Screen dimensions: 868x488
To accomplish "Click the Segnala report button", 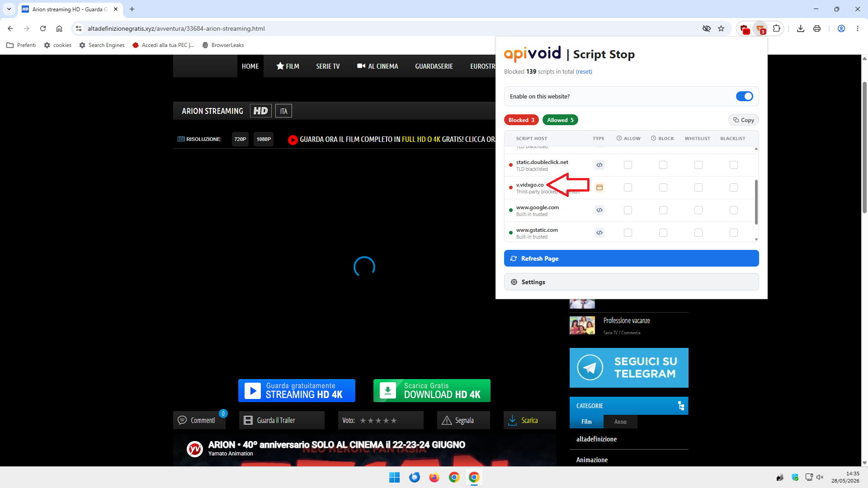I will [463, 420].
